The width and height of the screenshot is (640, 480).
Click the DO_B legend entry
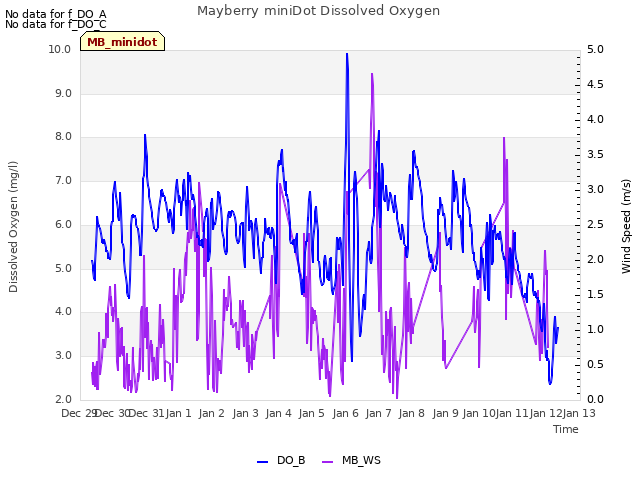tap(281, 460)
